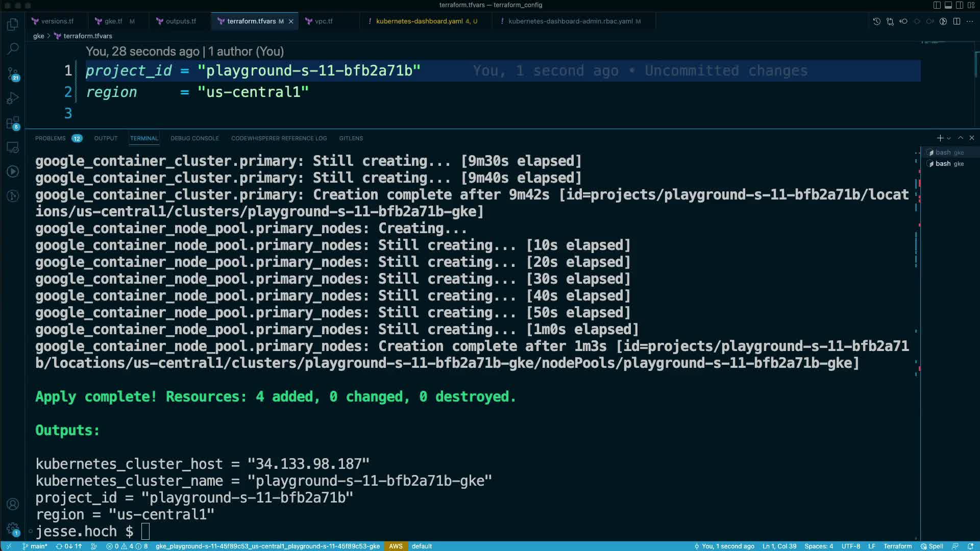Select the second bash gke terminal
The height and width of the screenshot is (551, 980).
(x=948, y=164)
